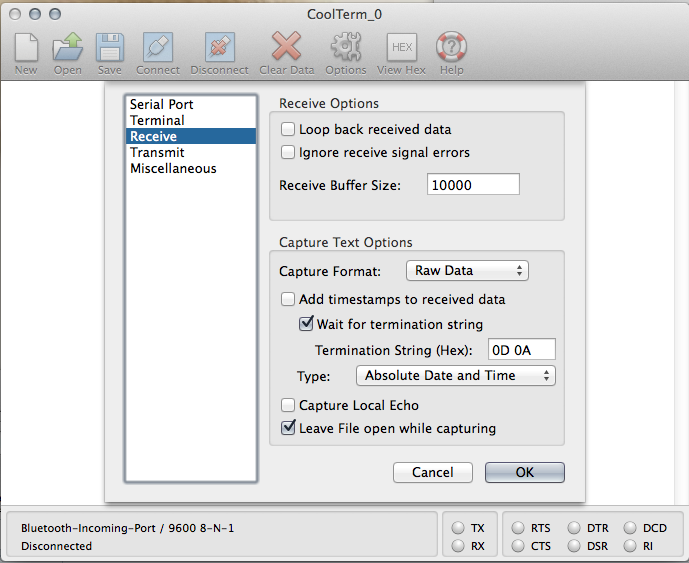
Task: Click the Receive Options heading
Action: click(x=329, y=103)
